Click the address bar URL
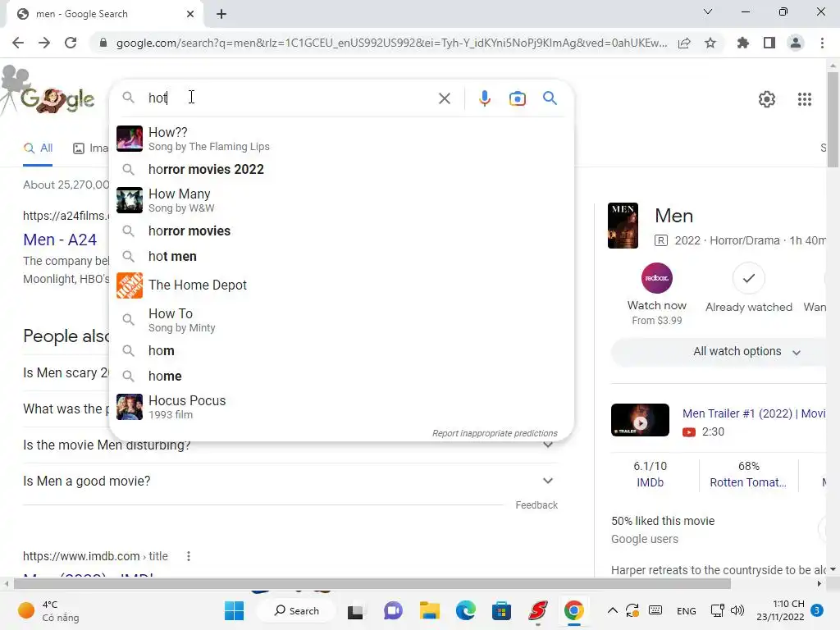 tap(391, 43)
